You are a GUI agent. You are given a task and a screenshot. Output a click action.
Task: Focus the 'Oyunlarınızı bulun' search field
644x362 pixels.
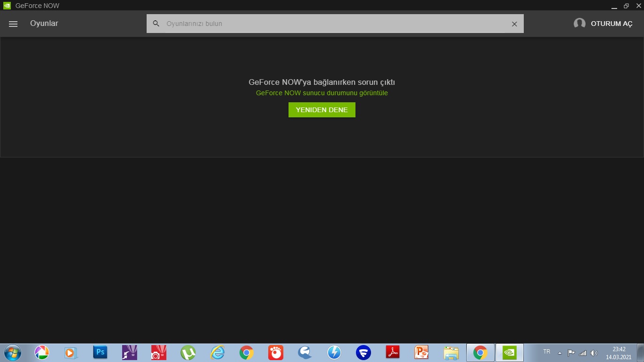(335, 24)
